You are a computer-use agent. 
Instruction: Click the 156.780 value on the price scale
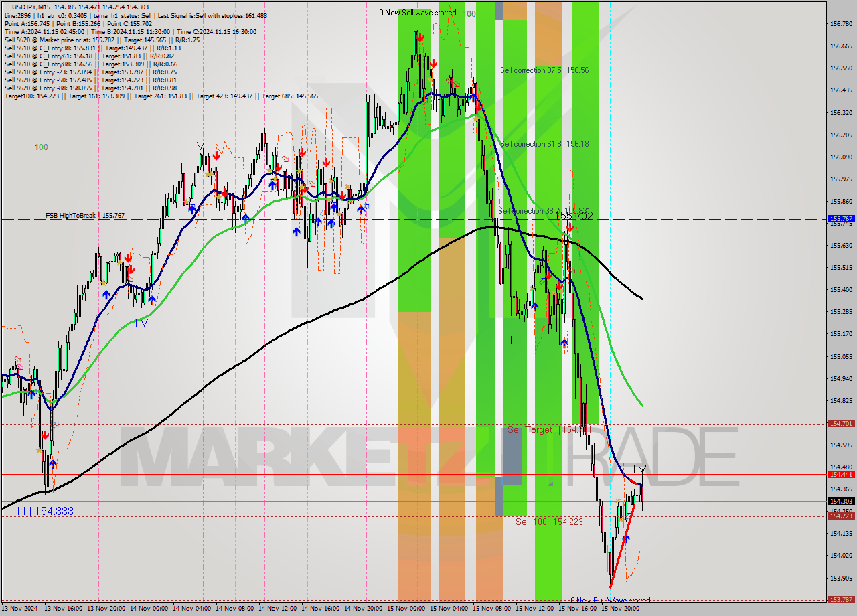(841, 24)
